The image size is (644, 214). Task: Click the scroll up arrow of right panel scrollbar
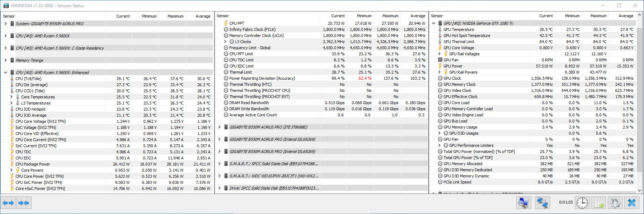tap(640, 15)
